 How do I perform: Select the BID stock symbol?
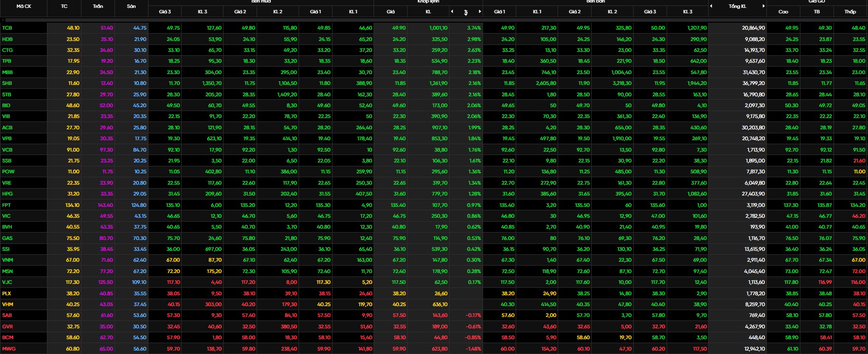pos(6,105)
